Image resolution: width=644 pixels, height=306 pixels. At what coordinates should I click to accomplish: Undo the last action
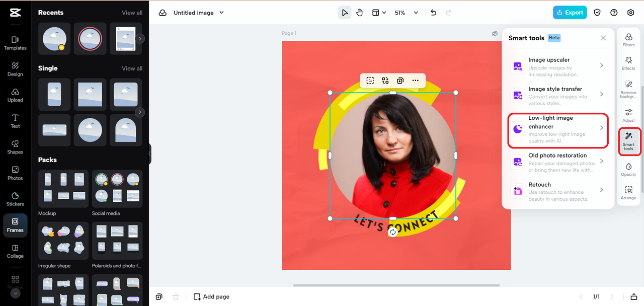(x=434, y=13)
